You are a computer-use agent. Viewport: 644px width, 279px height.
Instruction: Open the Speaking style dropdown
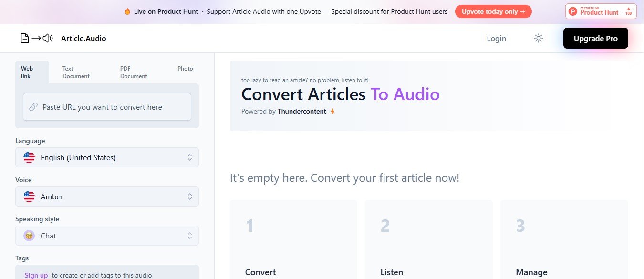coord(107,236)
